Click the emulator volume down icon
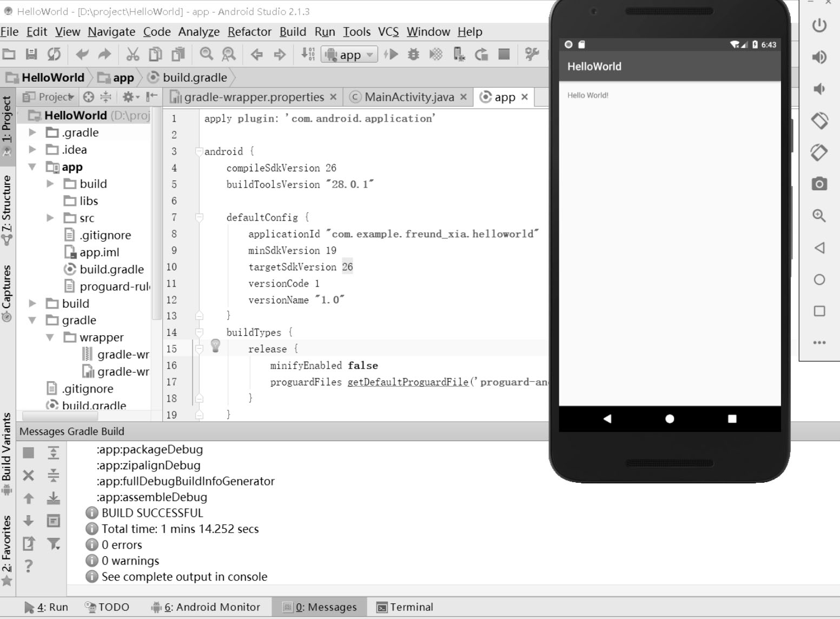Screen dimensions: 840x619 tap(819, 89)
